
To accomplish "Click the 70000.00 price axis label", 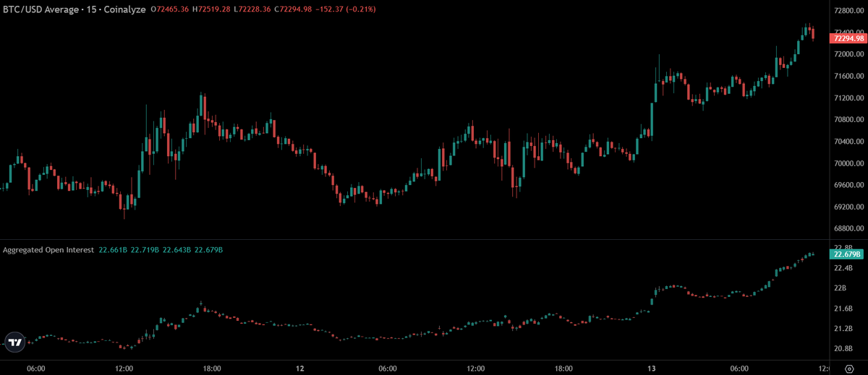I will (x=848, y=163).
